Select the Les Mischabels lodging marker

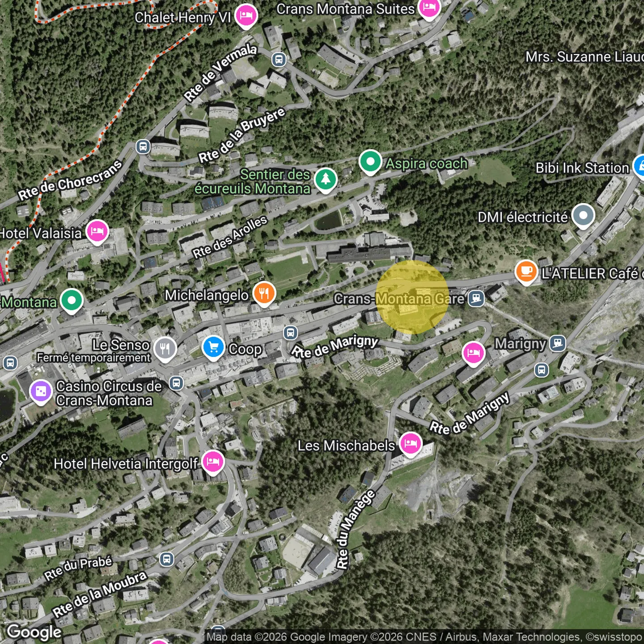click(411, 444)
